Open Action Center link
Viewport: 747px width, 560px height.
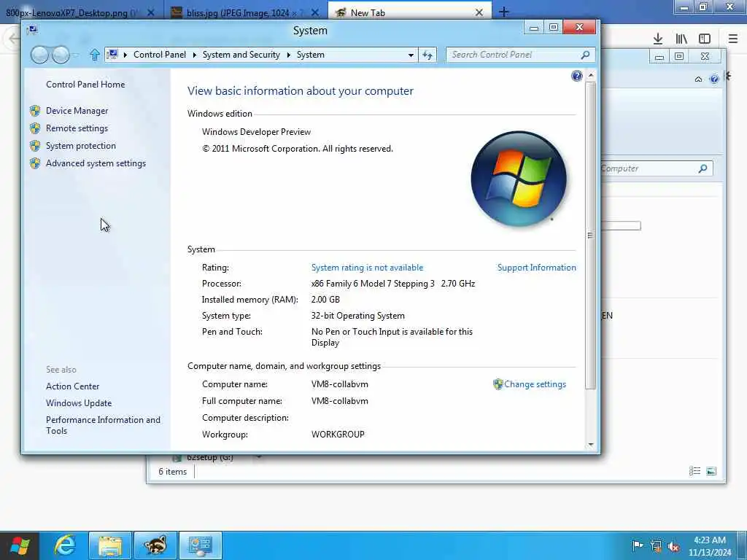tap(72, 386)
